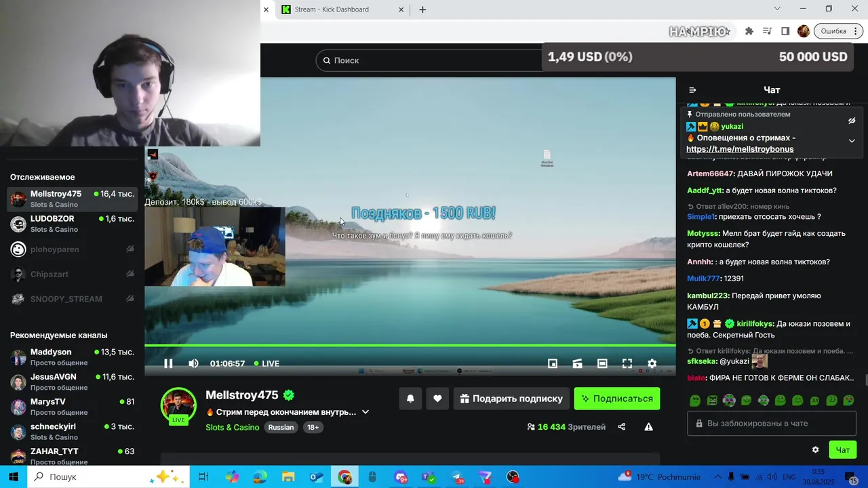The height and width of the screenshot is (488, 868).
Task: Report stream with warning triangle icon
Action: pos(648,427)
